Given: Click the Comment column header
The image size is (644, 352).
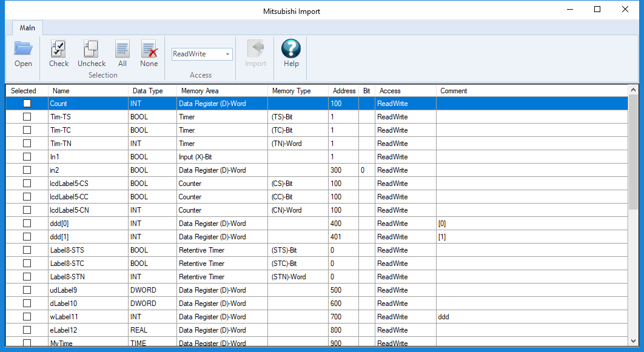Looking at the screenshot, I should (x=532, y=91).
